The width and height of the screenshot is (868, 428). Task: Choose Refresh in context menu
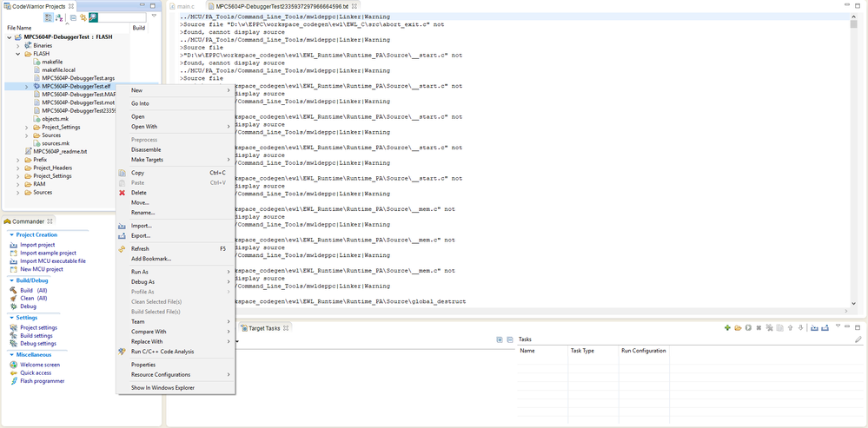[x=175, y=249]
